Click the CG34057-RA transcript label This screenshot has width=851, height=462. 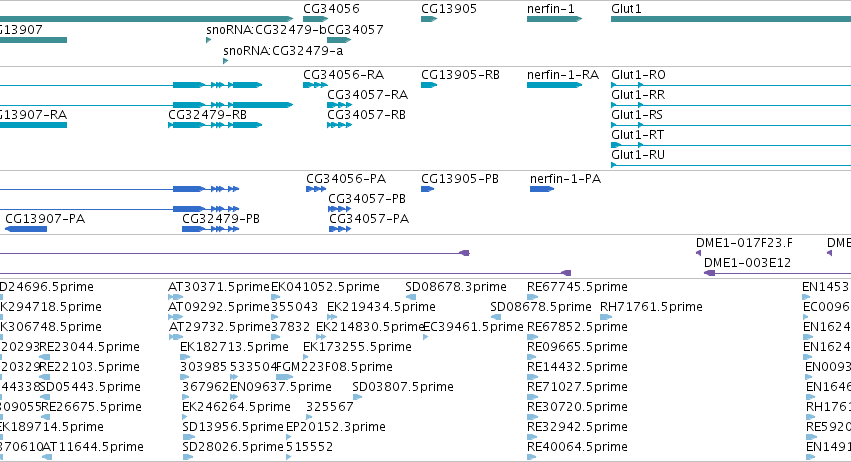click(x=367, y=95)
